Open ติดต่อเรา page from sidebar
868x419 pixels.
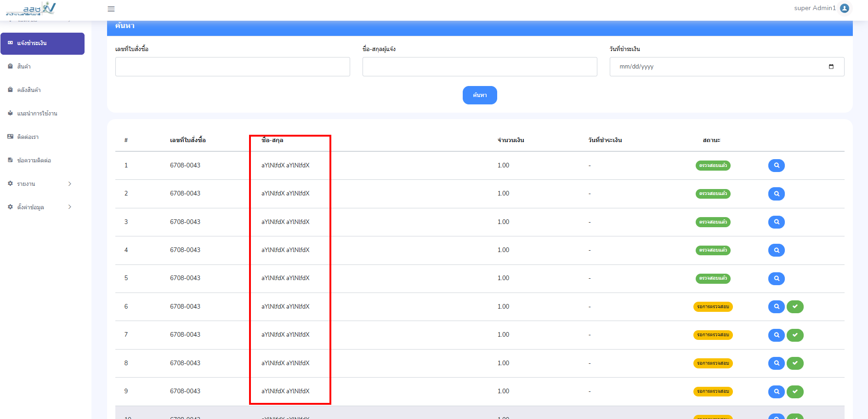28,137
